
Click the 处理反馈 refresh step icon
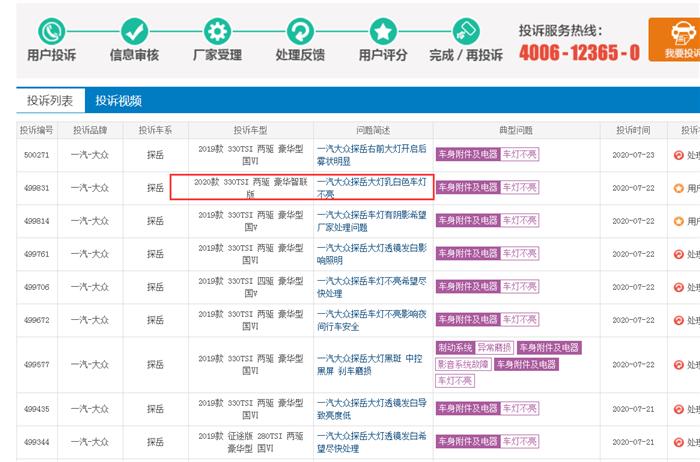click(300, 32)
